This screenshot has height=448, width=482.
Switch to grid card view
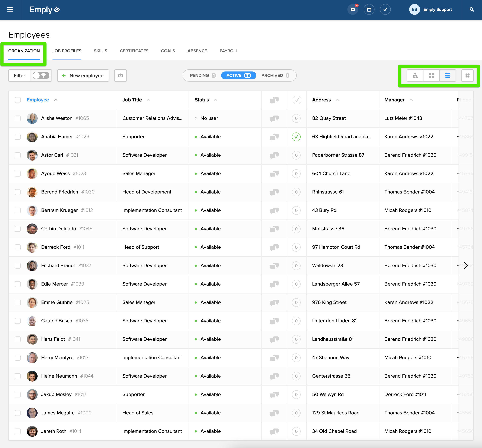tap(431, 75)
